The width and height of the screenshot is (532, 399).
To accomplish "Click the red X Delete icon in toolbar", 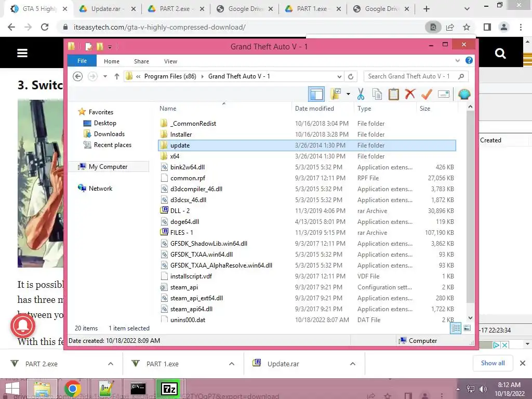I will 410,94.
